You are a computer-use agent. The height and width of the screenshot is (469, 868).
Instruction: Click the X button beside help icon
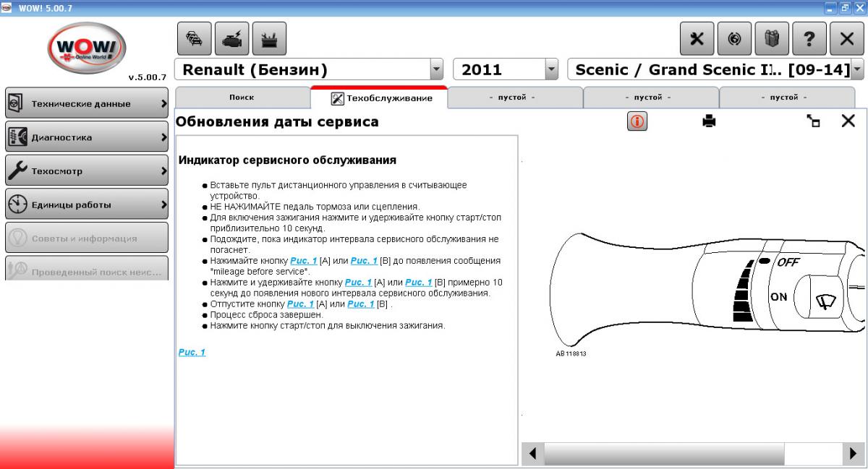pos(847,39)
